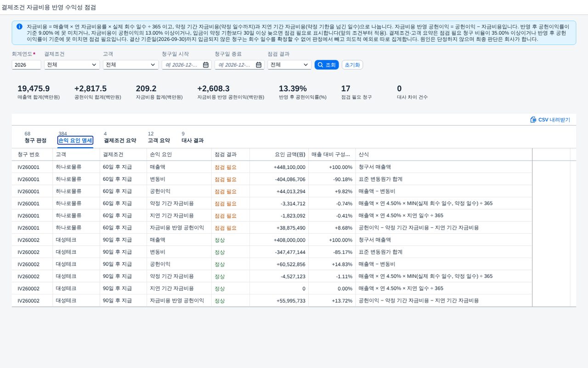The height and width of the screenshot is (368, 588).
Task: Click 90일 후 지급 in IV260002 매출액 row
Action: click(x=117, y=240)
